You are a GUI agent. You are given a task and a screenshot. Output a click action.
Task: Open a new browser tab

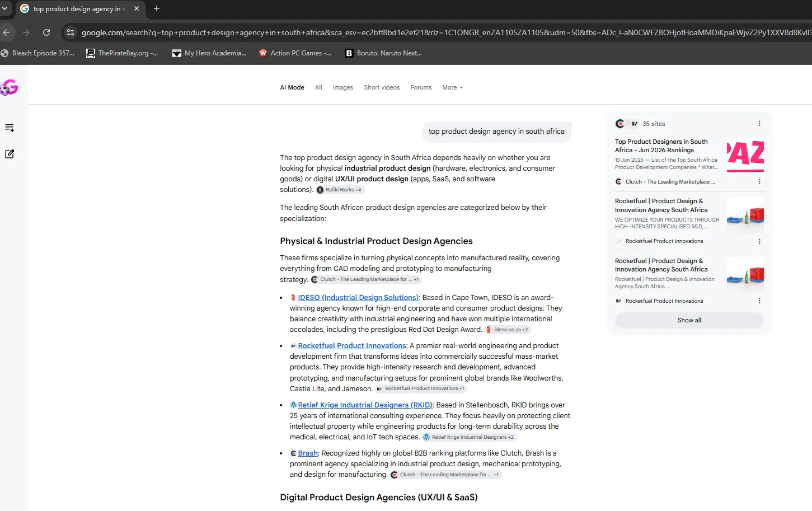[157, 8]
